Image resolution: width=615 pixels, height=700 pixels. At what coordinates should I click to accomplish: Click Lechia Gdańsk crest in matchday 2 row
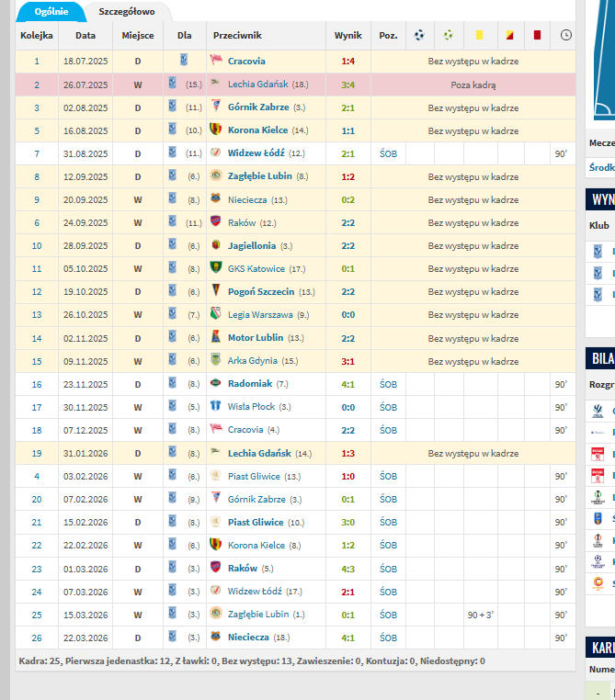tap(216, 83)
